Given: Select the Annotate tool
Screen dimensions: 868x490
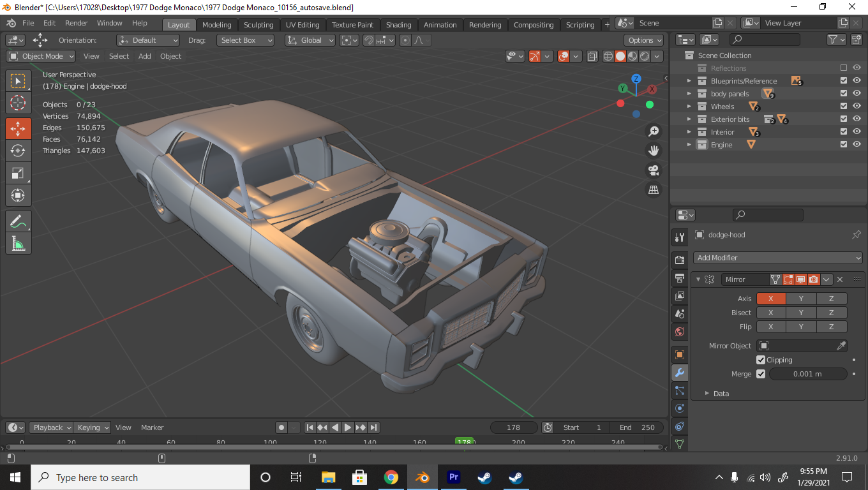Looking at the screenshot, I should tap(18, 221).
